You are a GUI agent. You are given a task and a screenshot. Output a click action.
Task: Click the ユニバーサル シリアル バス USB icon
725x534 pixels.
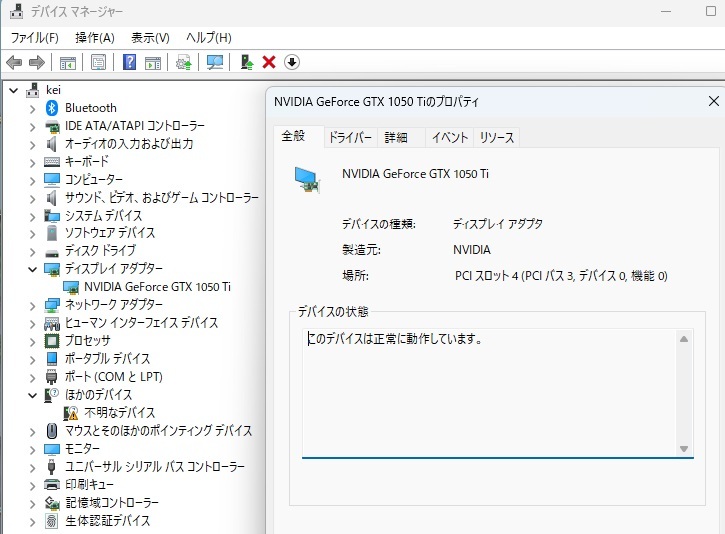pos(52,466)
